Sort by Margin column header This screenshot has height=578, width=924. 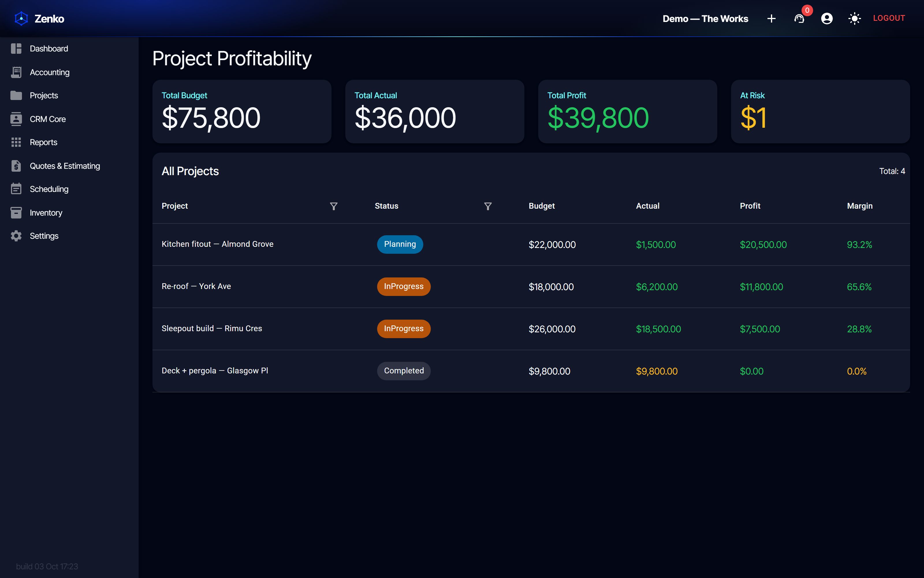(x=860, y=206)
